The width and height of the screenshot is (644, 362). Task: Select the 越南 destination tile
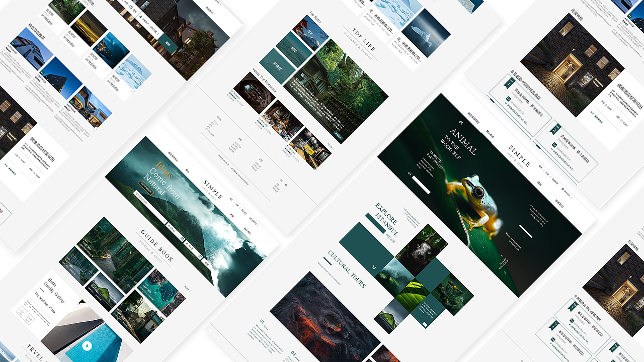coord(294,50)
